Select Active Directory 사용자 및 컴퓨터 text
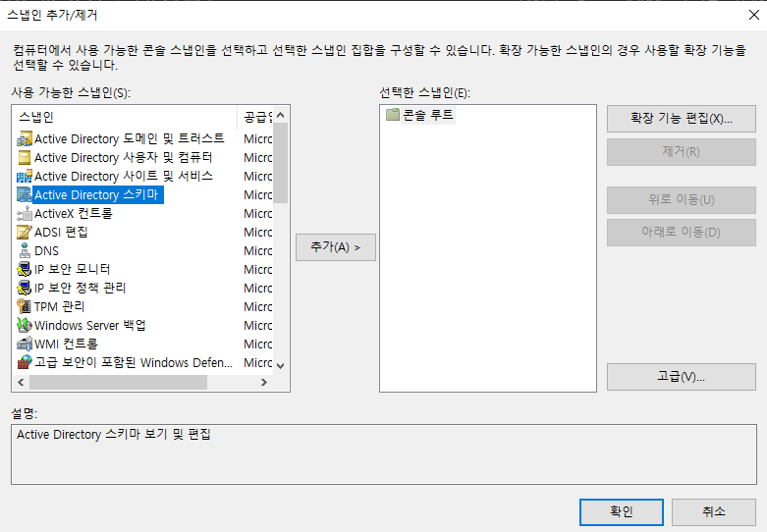 124,158
